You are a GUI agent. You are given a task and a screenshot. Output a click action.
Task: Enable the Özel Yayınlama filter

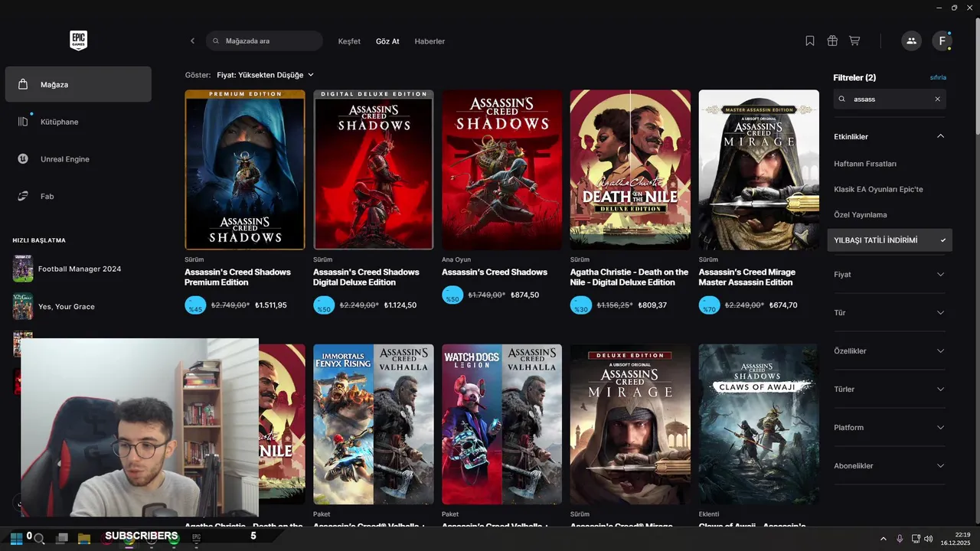click(x=861, y=215)
